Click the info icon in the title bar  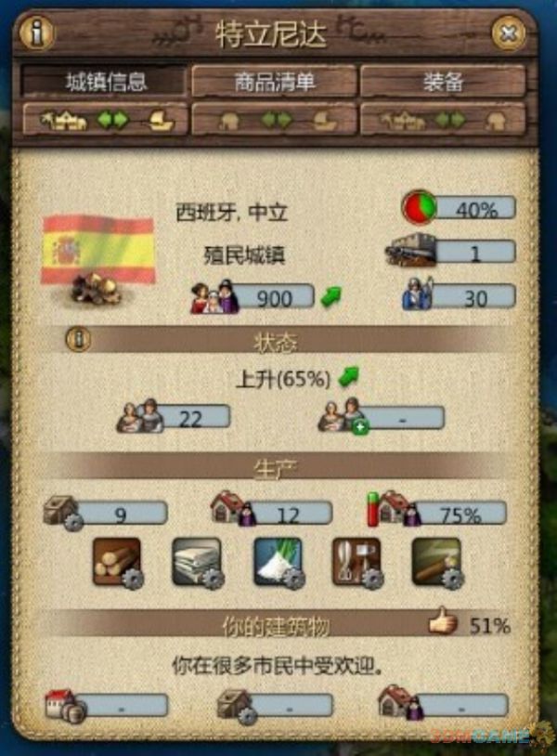[x=36, y=33]
